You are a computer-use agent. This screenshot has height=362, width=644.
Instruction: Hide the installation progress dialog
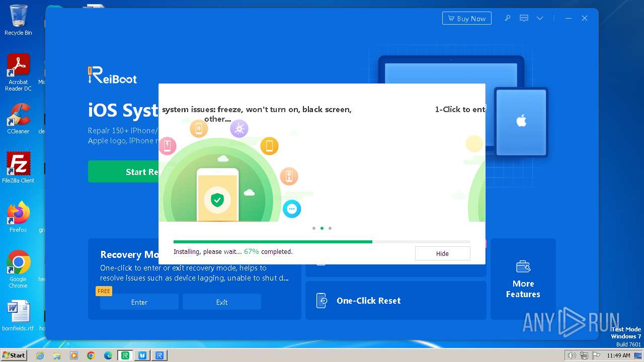coord(442,253)
